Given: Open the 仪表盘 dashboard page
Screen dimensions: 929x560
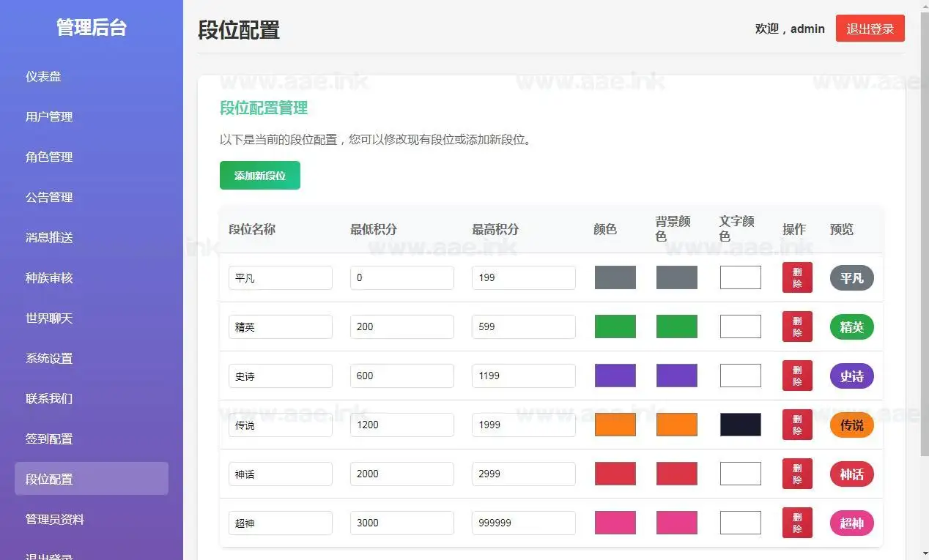Looking at the screenshot, I should 43,76.
